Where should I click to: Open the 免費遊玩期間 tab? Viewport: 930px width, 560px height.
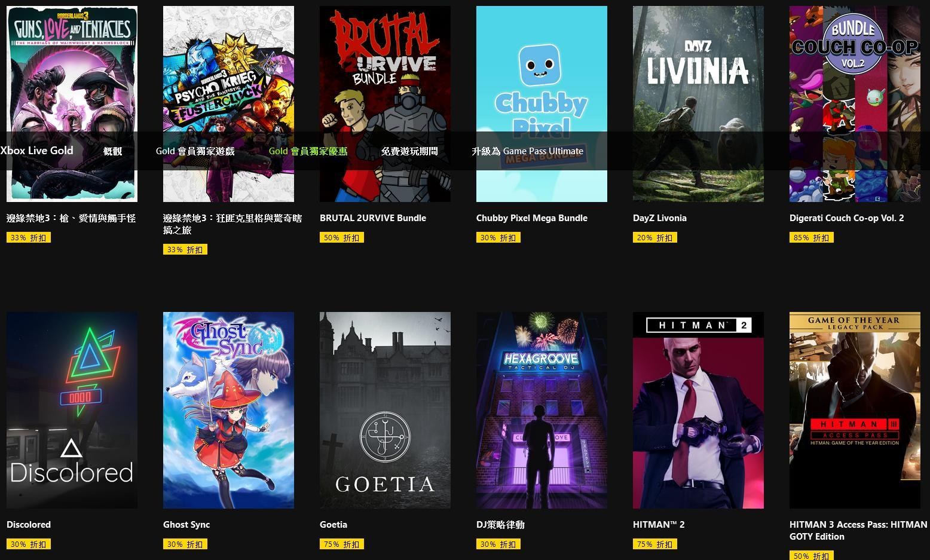409,151
